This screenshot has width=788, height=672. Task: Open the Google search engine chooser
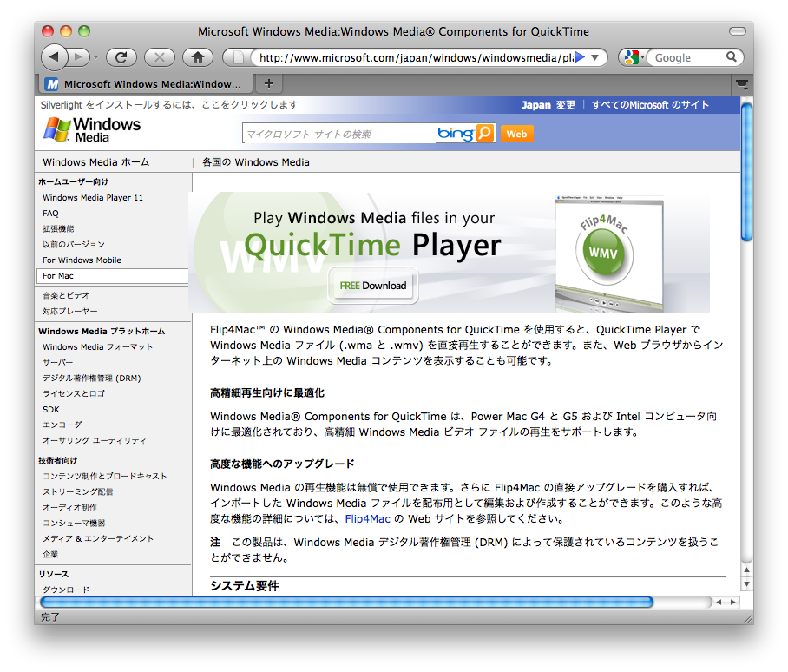click(x=634, y=57)
